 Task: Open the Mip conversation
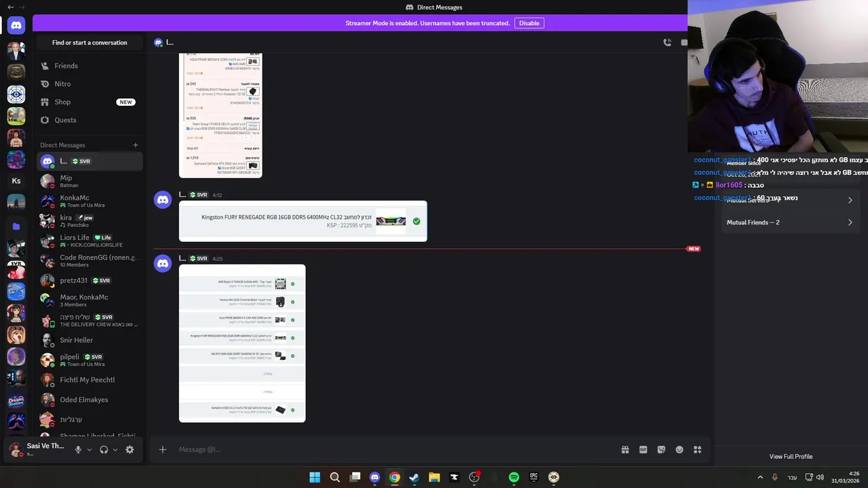tap(90, 181)
